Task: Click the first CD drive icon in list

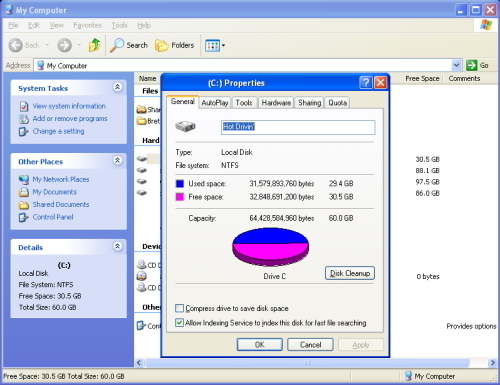Action: [142, 265]
